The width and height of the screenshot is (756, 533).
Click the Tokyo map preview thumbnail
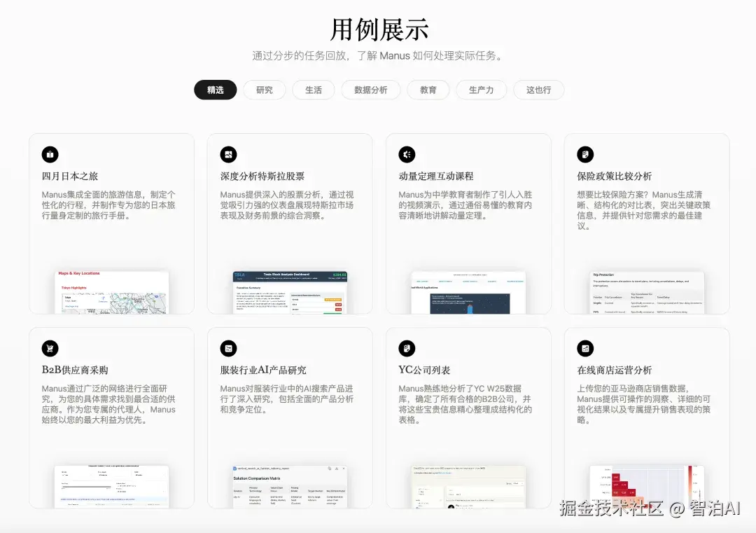point(112,292)
